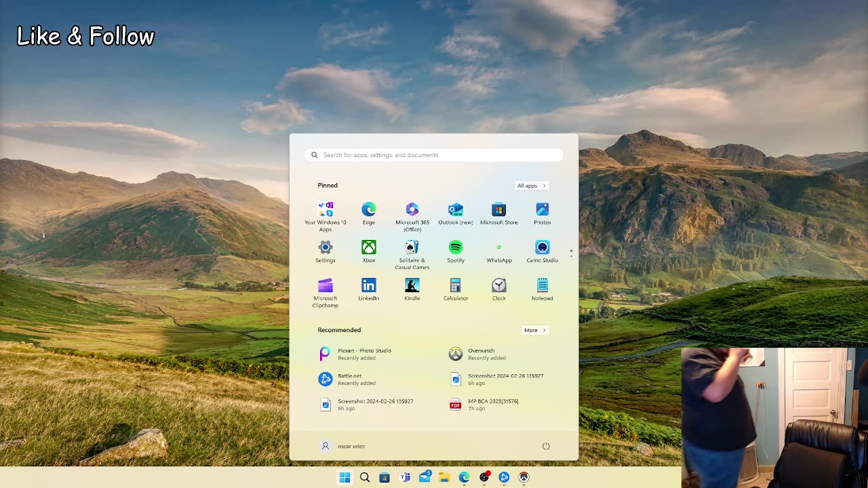Open oscar velez user account menu
Screen dimensions: 868x488
(x=343, y=446)
